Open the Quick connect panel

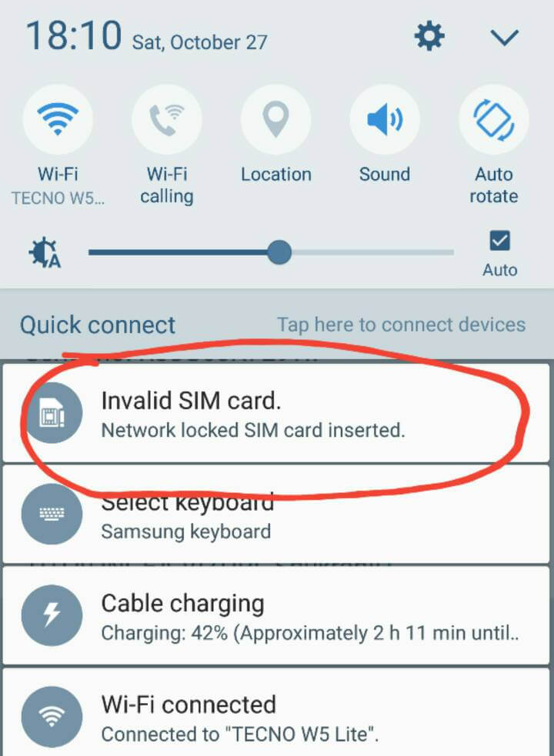click(x=98, y=325)
